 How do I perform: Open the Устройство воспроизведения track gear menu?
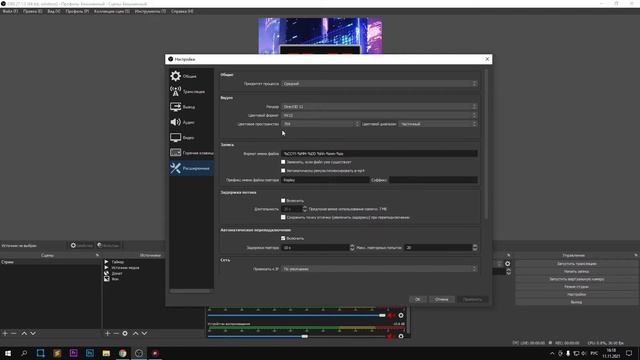[401, 336]
